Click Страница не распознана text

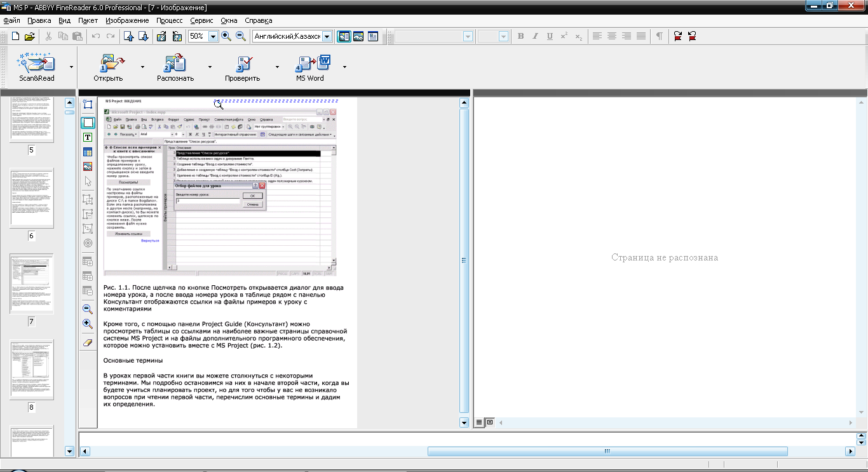pyautogui.click(x=665, y=257)
